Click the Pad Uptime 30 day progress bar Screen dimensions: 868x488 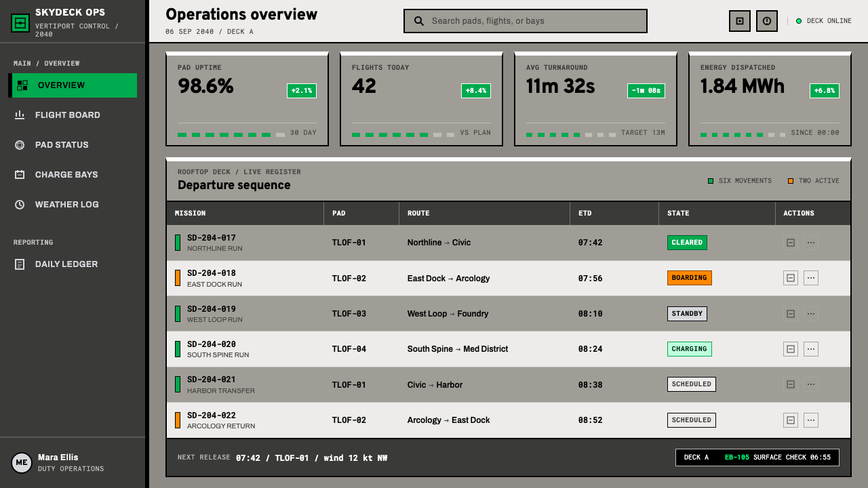231,135
